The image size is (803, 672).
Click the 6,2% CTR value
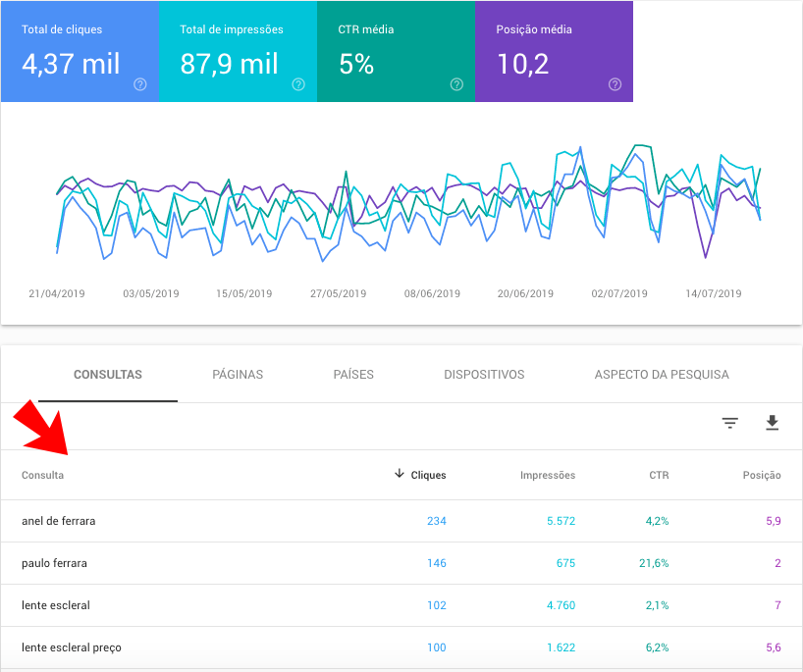point(657,647)
